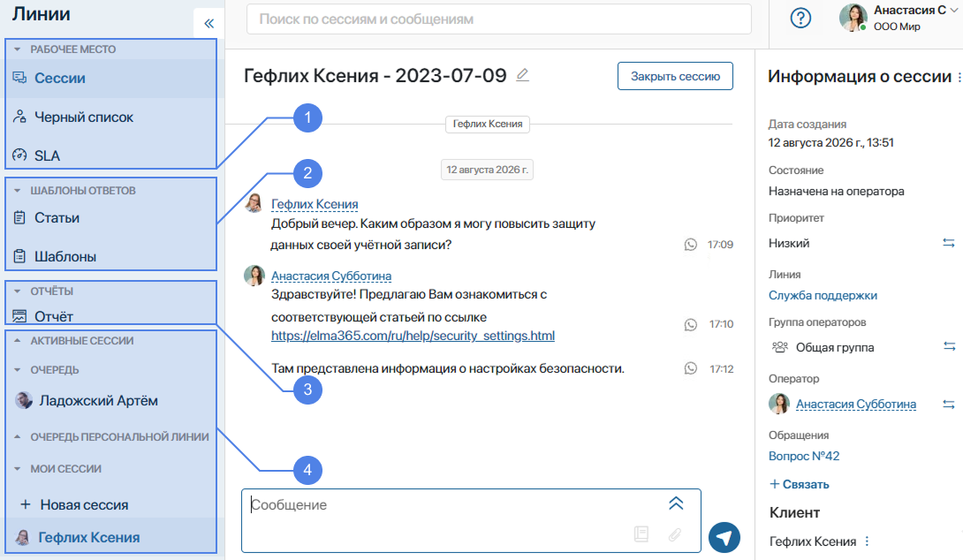Collapse the left sidebar with double chevron

209,23
